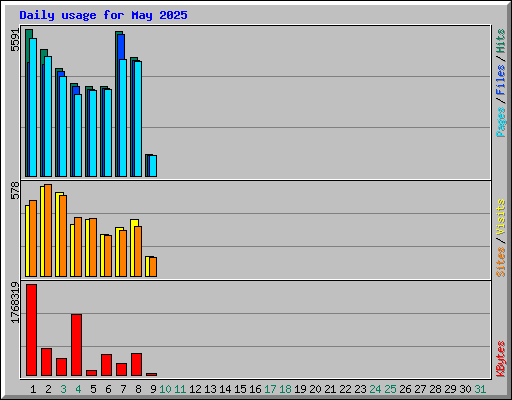Screen dimensions: 512x400
Task: Click the cyan Pages bar for day 1
Action: (33, 107)
